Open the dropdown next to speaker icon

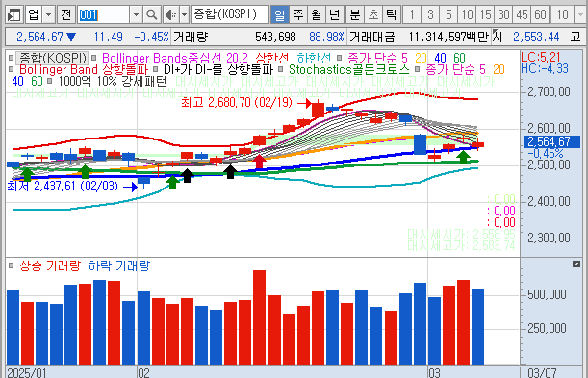pos(184,14)
